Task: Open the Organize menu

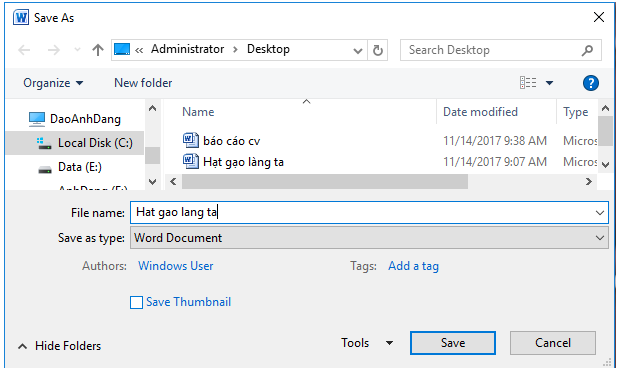Action: click(53, 83)
